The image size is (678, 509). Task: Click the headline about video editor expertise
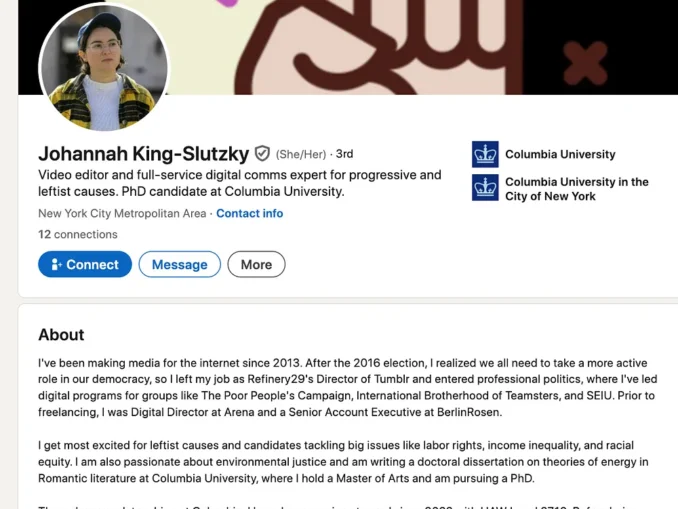(x=239, y=183)
